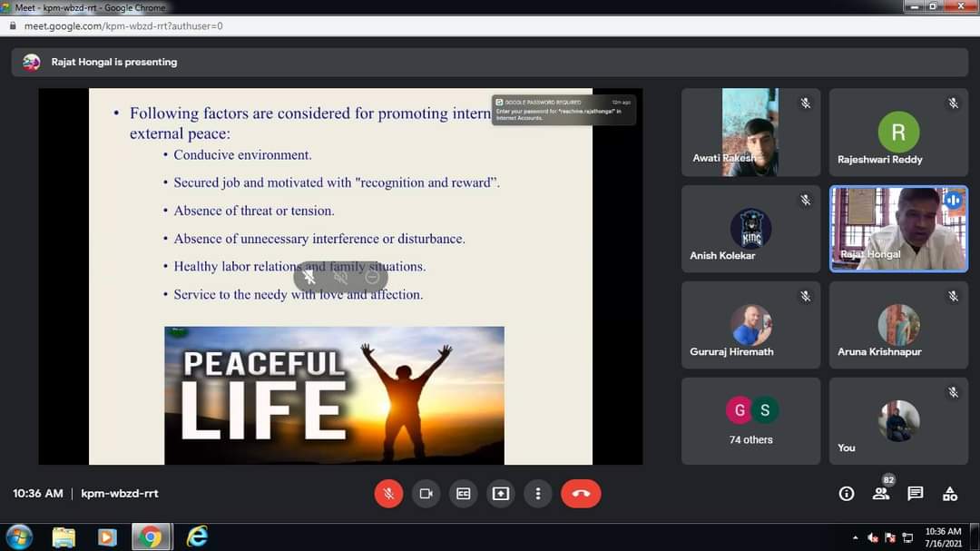Open the 74 others participant tile

click(750, 421)
